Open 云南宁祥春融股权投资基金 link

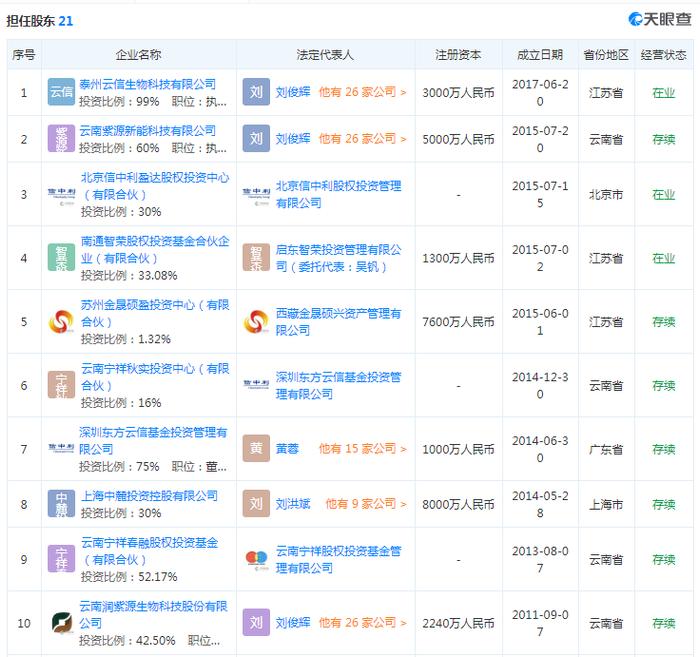[150, 551]
